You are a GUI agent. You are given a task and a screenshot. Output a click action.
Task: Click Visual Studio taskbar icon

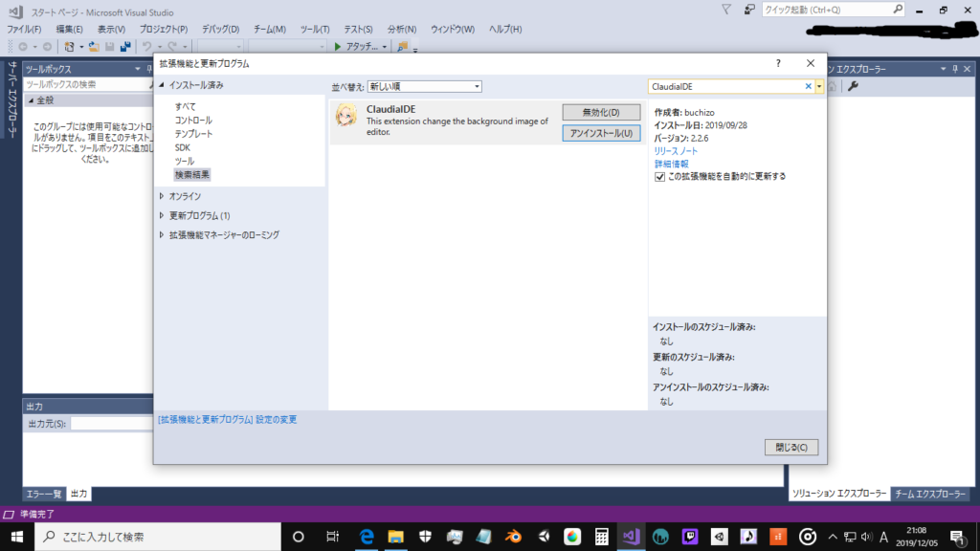point(631,537)
